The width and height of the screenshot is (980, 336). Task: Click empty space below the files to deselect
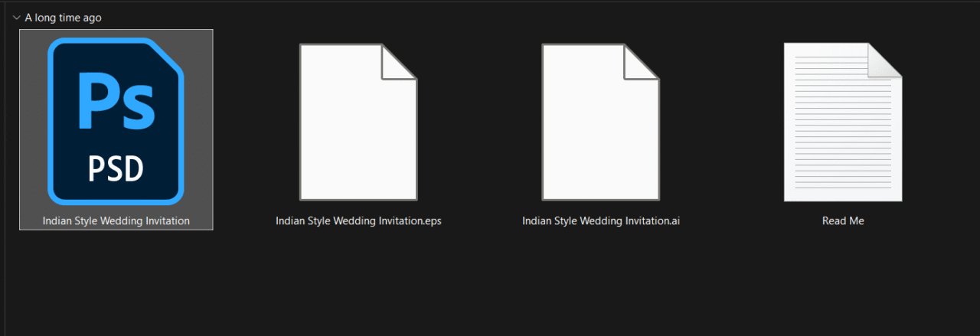[x=490, y=291]
